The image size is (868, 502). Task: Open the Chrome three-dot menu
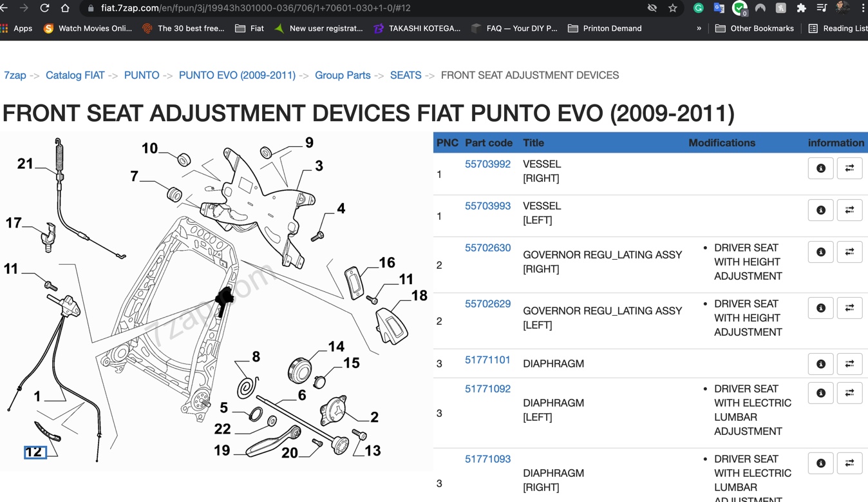coord(863,8)
